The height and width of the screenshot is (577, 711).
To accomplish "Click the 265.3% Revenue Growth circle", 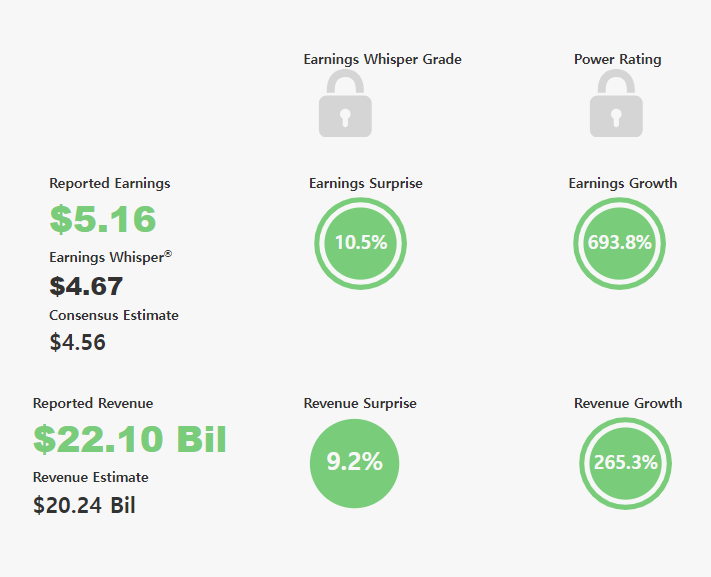I will pos(625,463).
